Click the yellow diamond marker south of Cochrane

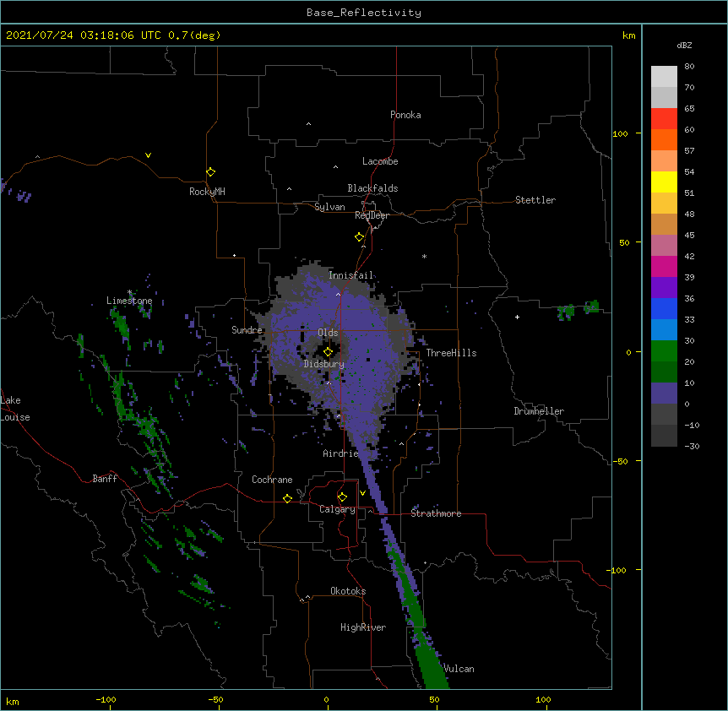click(287, 498)
